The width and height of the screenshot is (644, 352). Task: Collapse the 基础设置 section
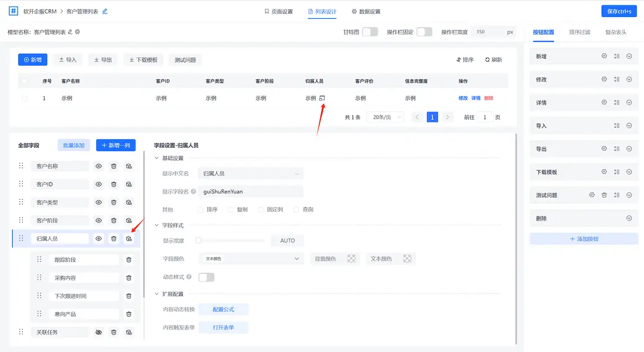pos(157,158)
